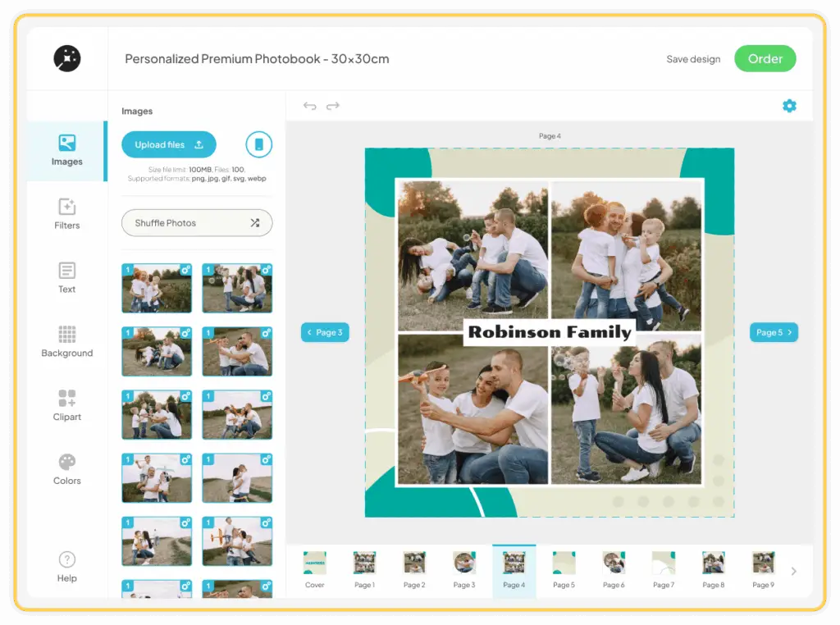The image size is (840, 625).
Task: Open the Help section
Action: point(67,567)
